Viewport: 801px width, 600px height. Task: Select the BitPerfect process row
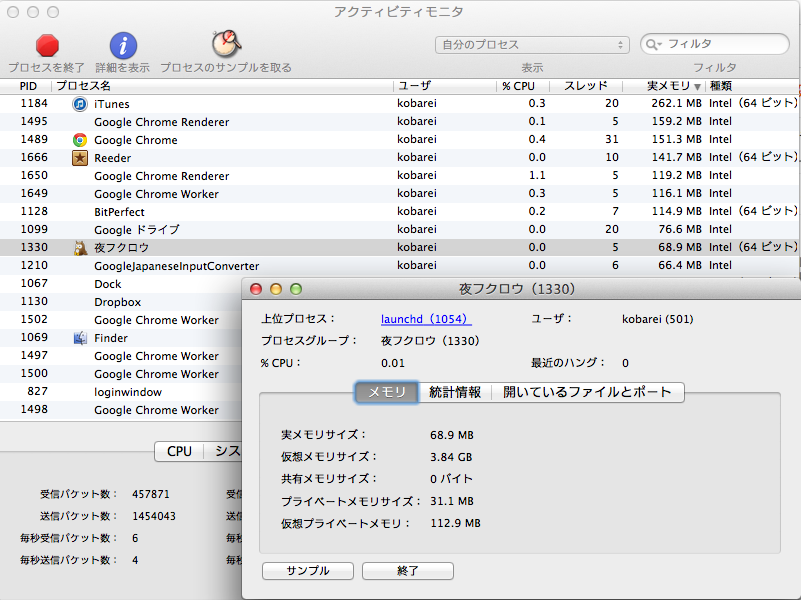pyautogui.click(x=399, y=211)
